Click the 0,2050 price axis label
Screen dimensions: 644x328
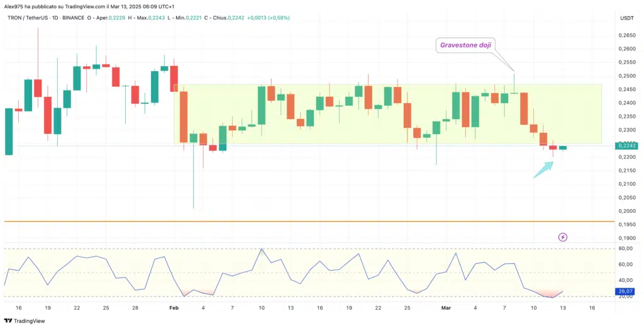[626, 198]
